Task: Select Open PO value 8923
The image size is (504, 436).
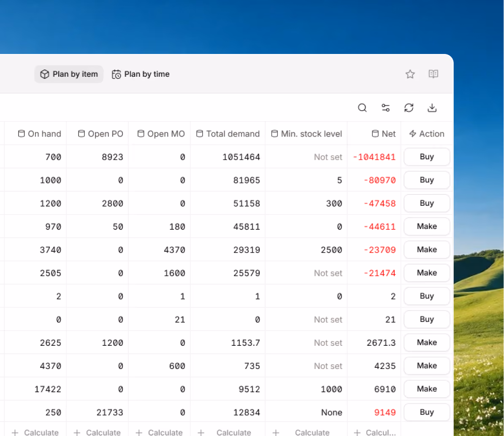Action: [x=112, y=157]
